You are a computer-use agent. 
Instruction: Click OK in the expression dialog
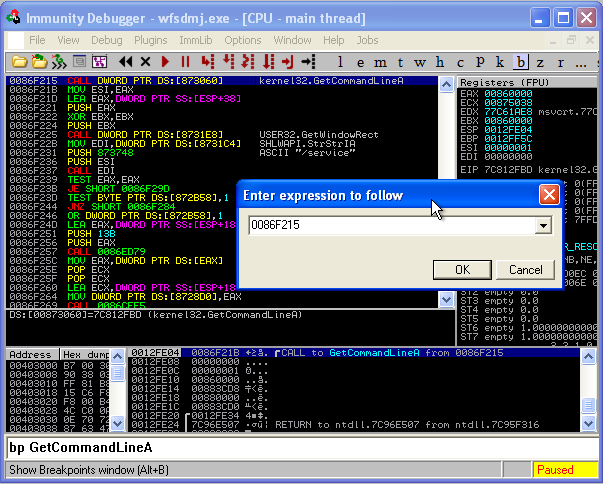(462, 269)
